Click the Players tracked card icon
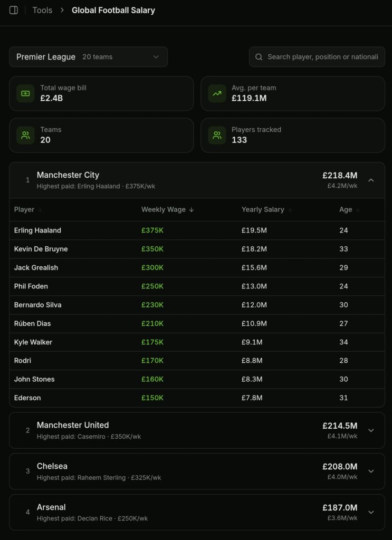 click(x=216, y=135)
